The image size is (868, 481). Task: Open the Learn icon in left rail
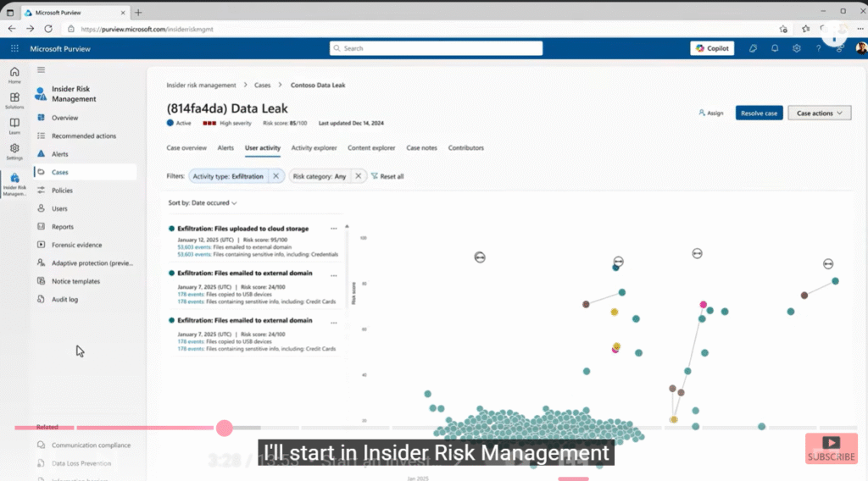(14, 125)
